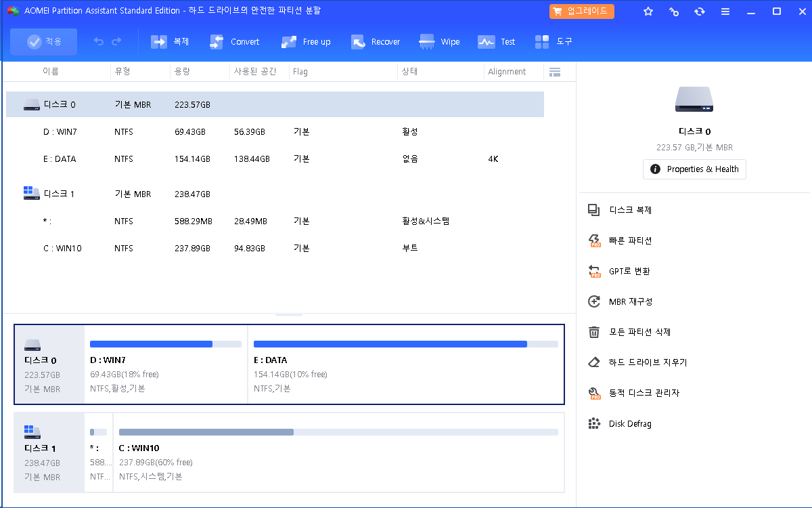Screen dimensions: 812x508
Task: Select the C : WIN10 block in disk map
Action: [338, 452]
